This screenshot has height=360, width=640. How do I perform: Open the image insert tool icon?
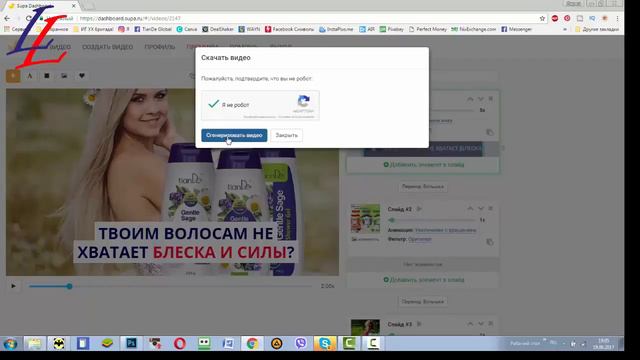coord(64,76)
